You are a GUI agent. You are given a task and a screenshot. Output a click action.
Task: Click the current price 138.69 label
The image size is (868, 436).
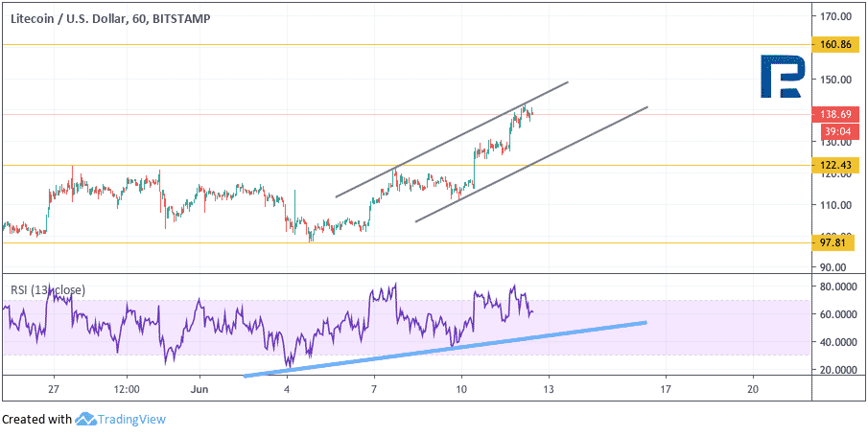tap(832, 115)
